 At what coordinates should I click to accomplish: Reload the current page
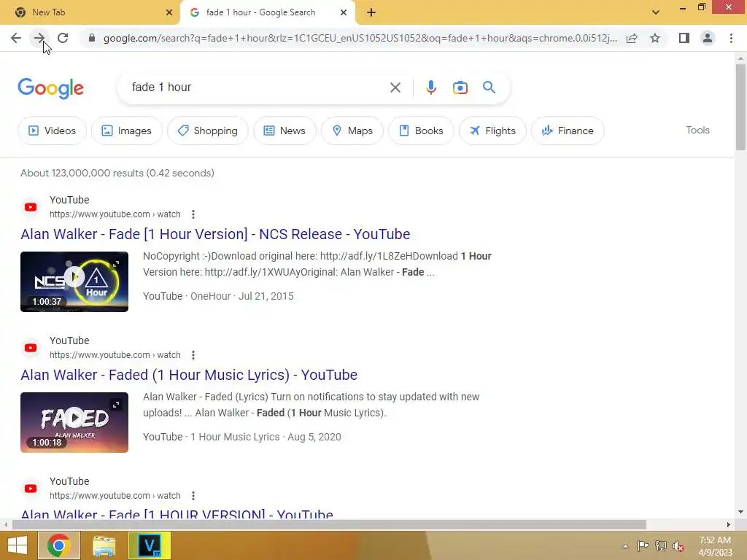(x=63, y=38)
